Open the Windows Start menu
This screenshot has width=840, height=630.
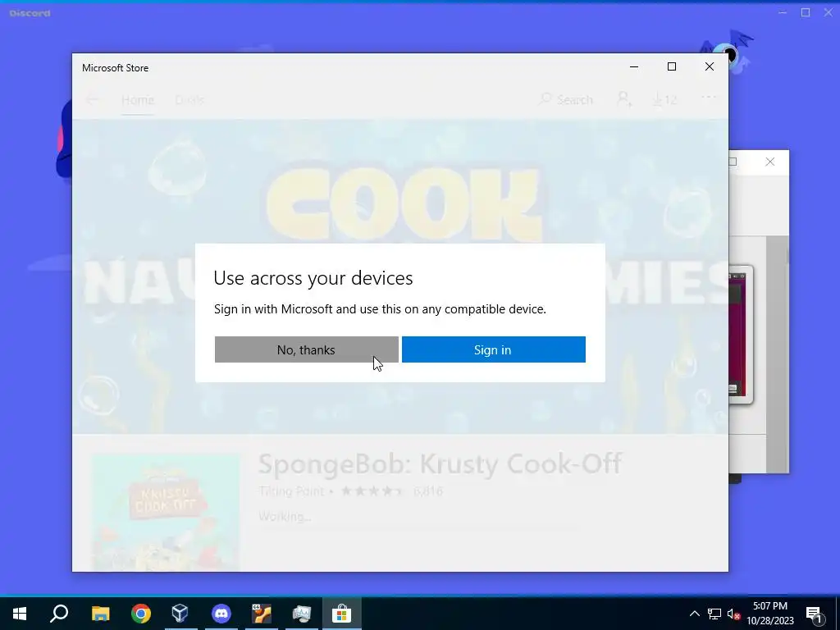click(20, 614)
